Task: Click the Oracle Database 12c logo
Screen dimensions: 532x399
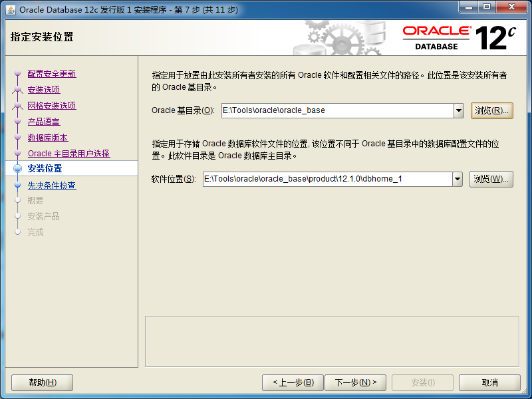Action: (x=459, y=38)
